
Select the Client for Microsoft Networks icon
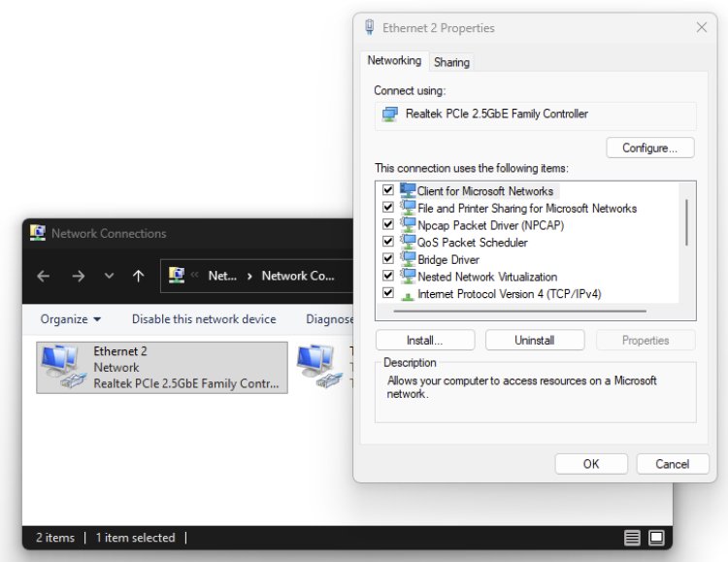tap(408, 191)
